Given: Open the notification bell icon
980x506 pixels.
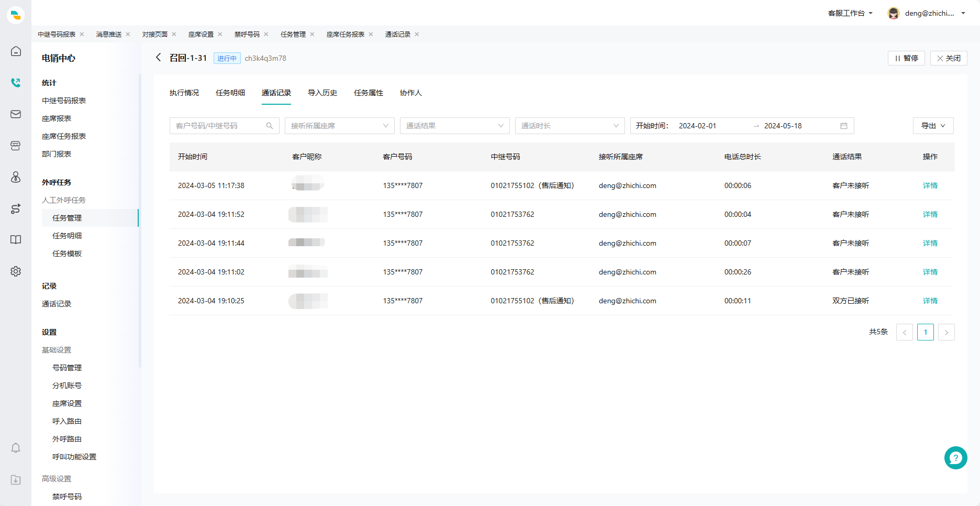Looking at the screenshot, I should click(x=16, y=448).
